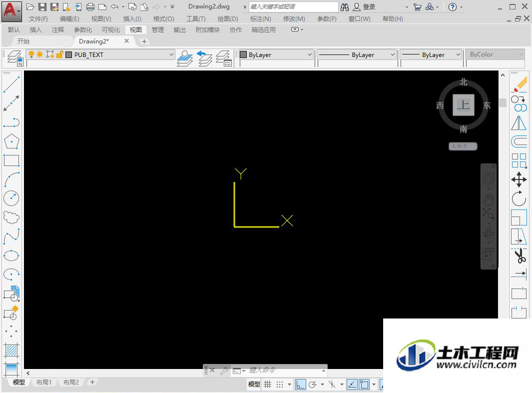
Task: Select the Move tool
Action: pos(519,179)
